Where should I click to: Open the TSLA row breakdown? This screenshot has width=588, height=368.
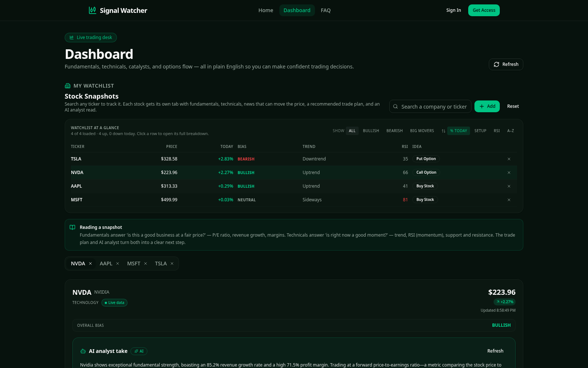click(294, 159)
